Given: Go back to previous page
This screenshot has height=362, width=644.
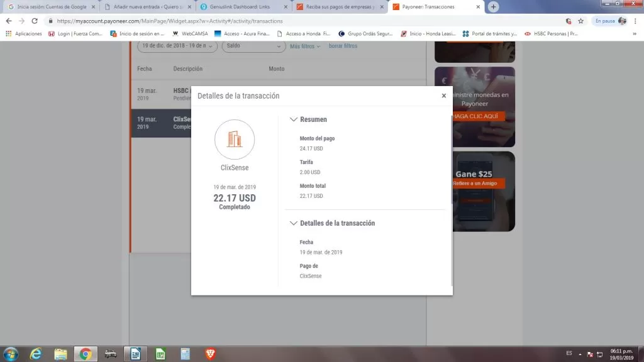Looking at the screenshot, I should 9,21.
